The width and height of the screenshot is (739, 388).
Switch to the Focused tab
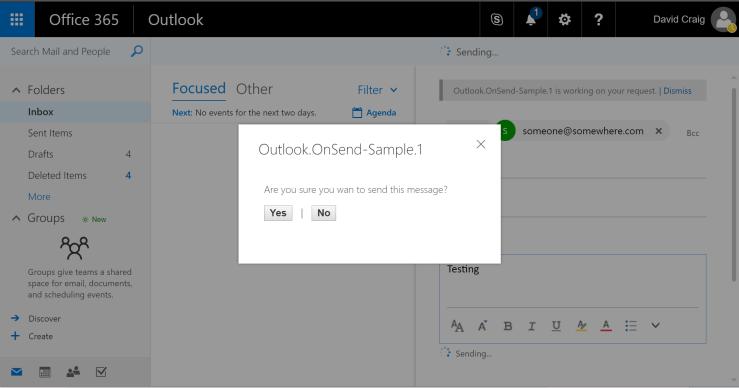pos(198,89)
